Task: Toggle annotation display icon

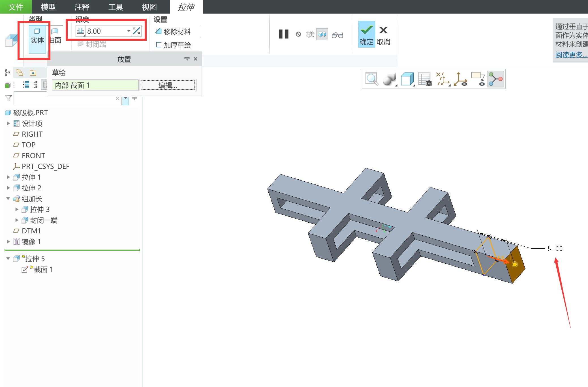Action: (478, 79)
